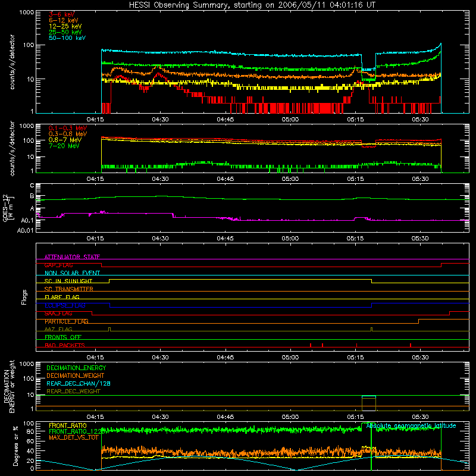Click the HESSI Observing Summary title

[x=252, y=5]
